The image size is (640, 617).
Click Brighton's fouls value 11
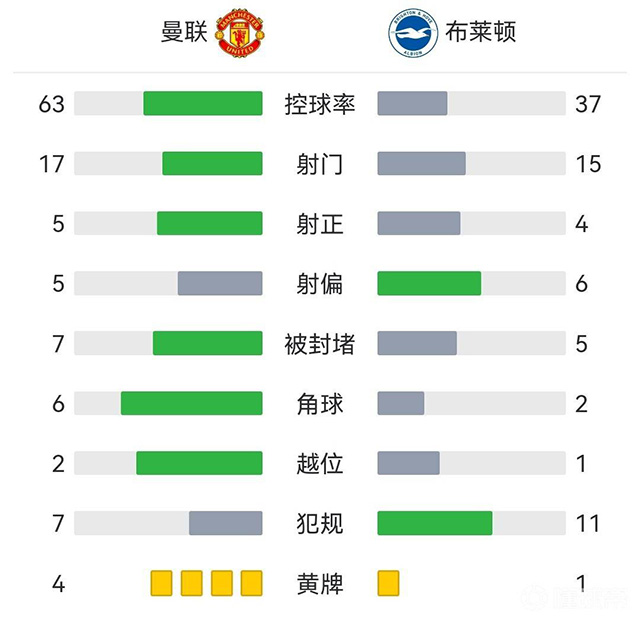click(588, 523)
